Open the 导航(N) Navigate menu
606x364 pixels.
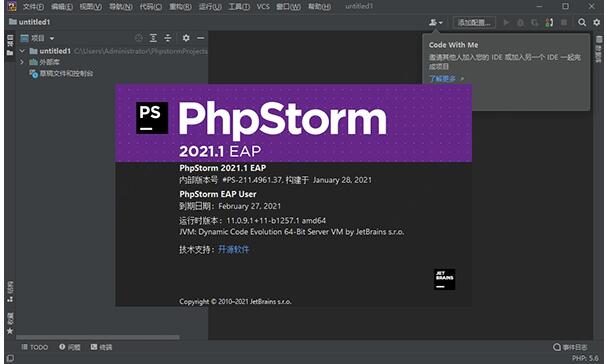[121, 7]
